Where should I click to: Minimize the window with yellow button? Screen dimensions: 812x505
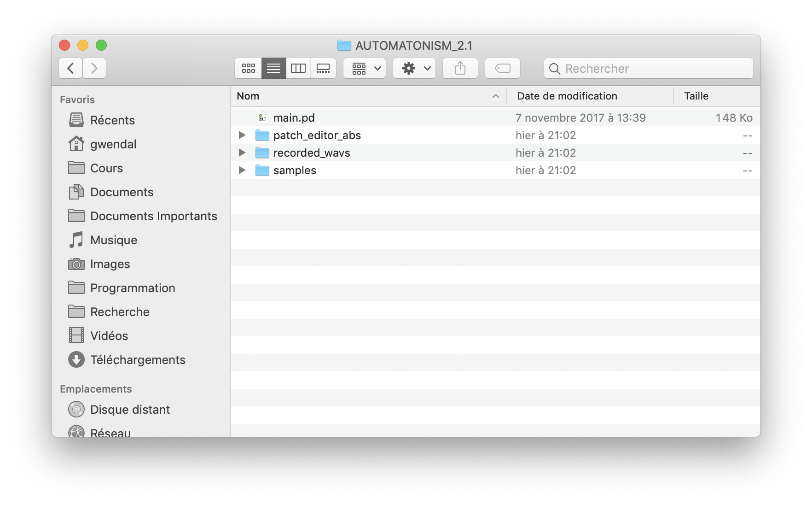(x=83, y=45)
